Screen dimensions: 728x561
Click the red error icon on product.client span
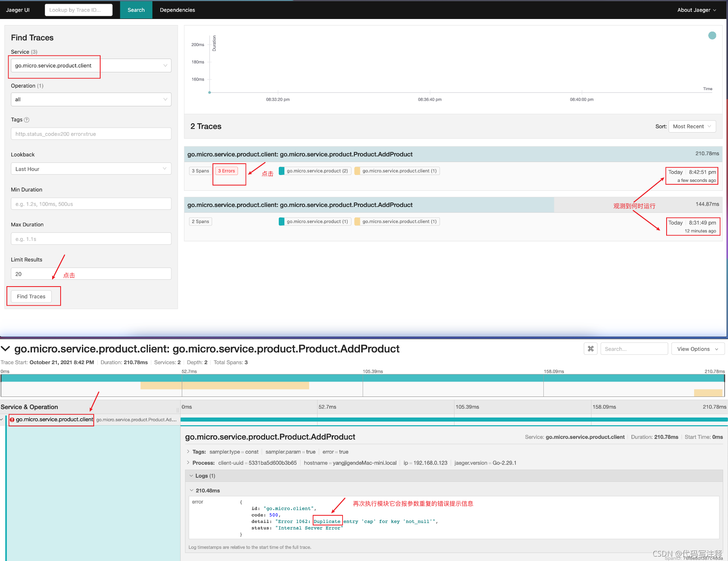click(12, 420)
